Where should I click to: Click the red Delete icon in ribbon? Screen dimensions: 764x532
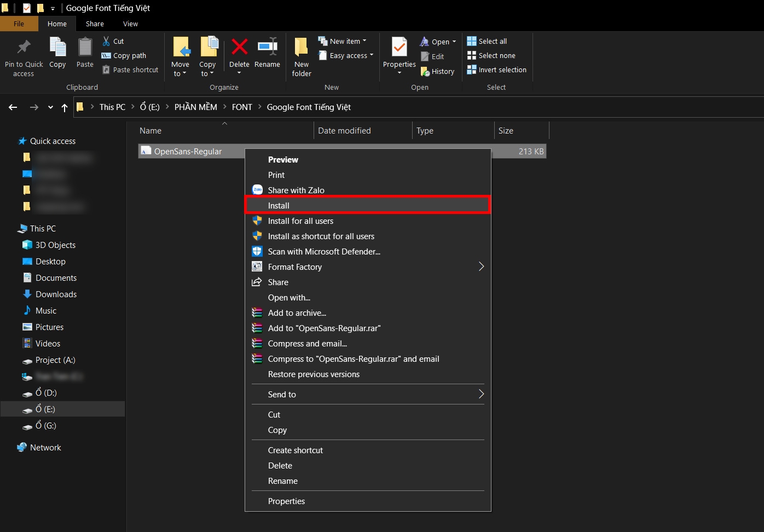click(239, 47)
